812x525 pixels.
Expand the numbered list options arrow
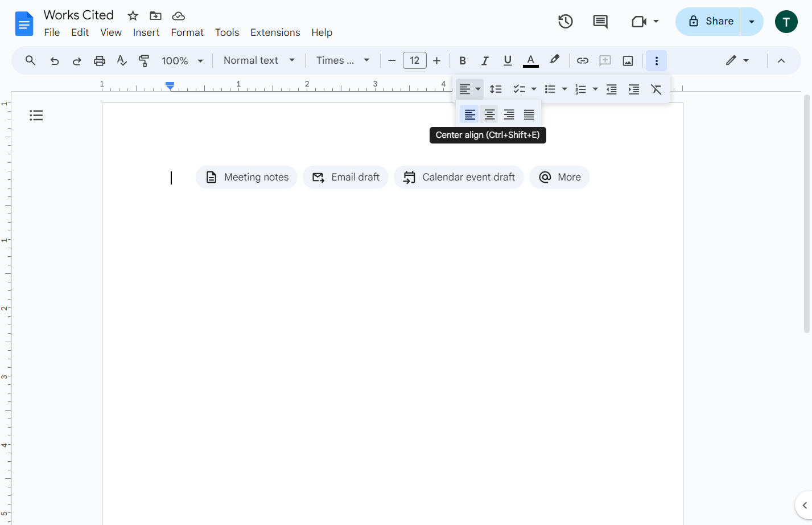595,89
